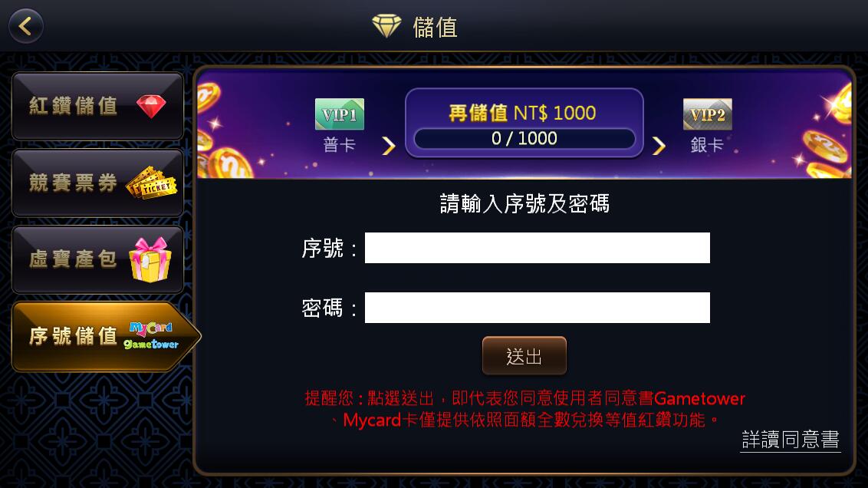Select the 序號儲值 tab
The image size is (868, 488).
[105, 336]
